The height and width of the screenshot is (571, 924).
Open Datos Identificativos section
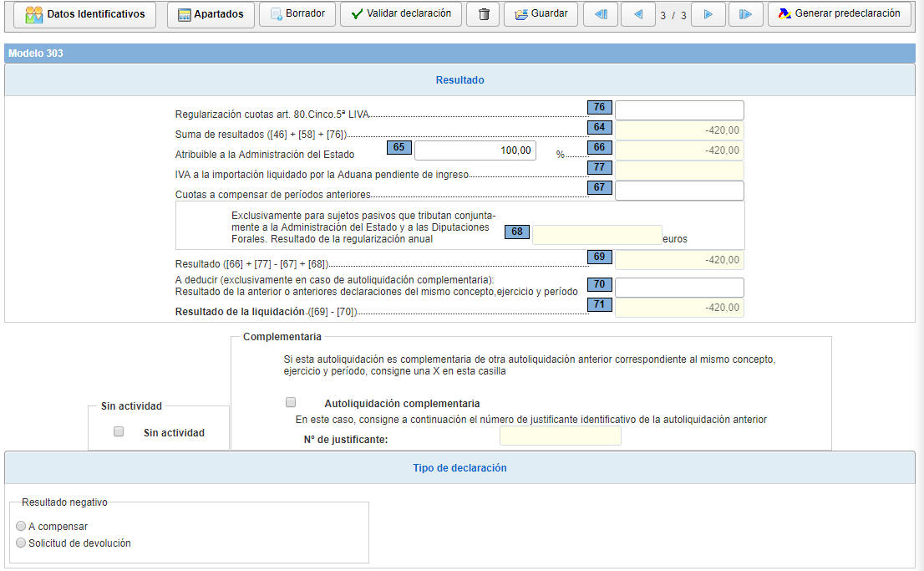85,14
